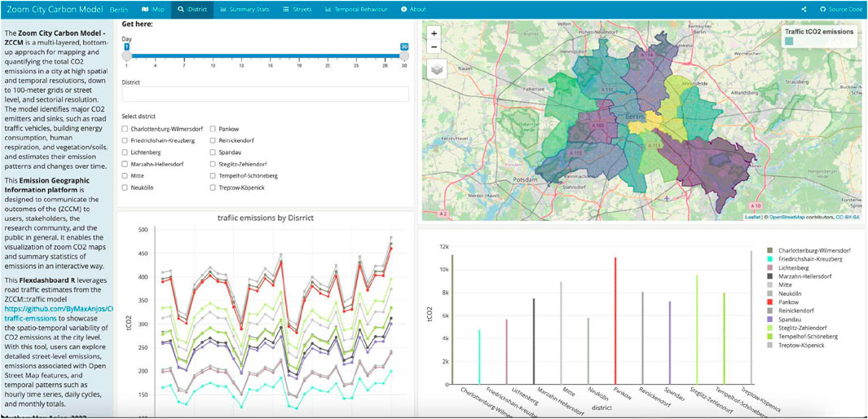
Task: Check the Lichtenberg checkbox
Action: [x=126, y=152]
